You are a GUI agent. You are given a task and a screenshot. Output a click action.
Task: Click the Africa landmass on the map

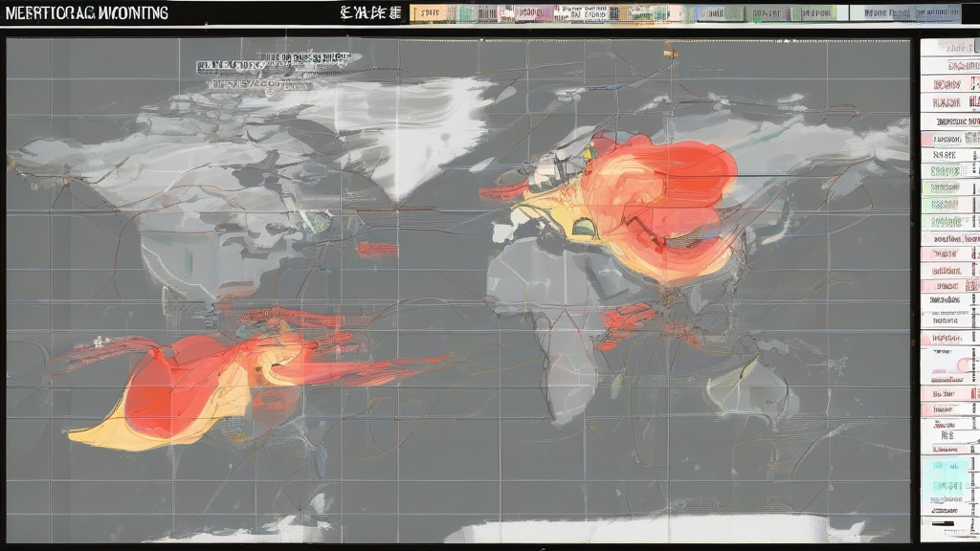pyautogui.click(x=556, y=325)
